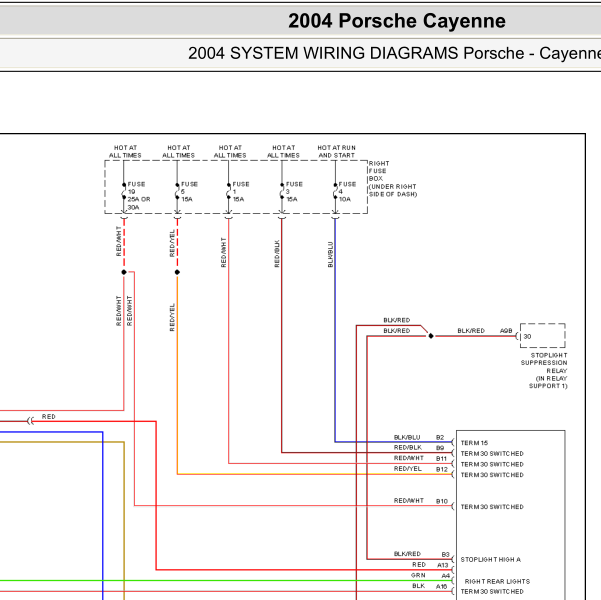Screen dimensions: 601x600
Task: Click the B12 RED/YEL connector pin
Action: pyautogui.click(x=442, y=469)
